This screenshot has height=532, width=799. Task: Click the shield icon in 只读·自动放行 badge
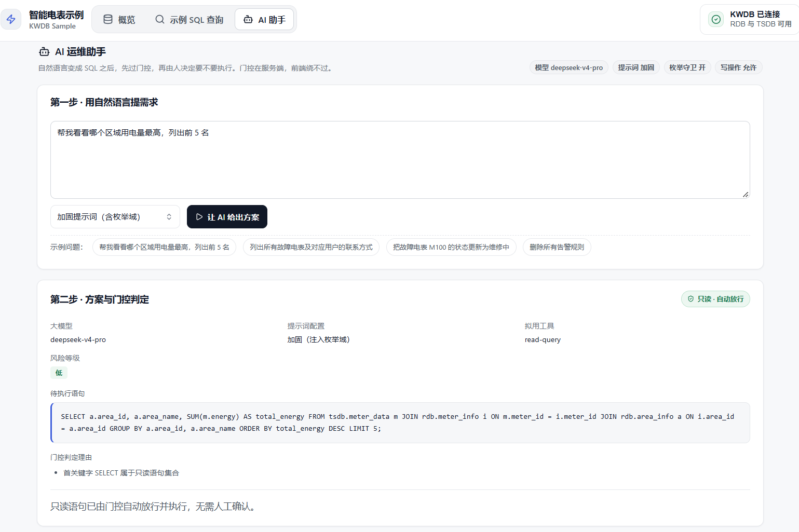pyautogui.click(x=690, y=299)
